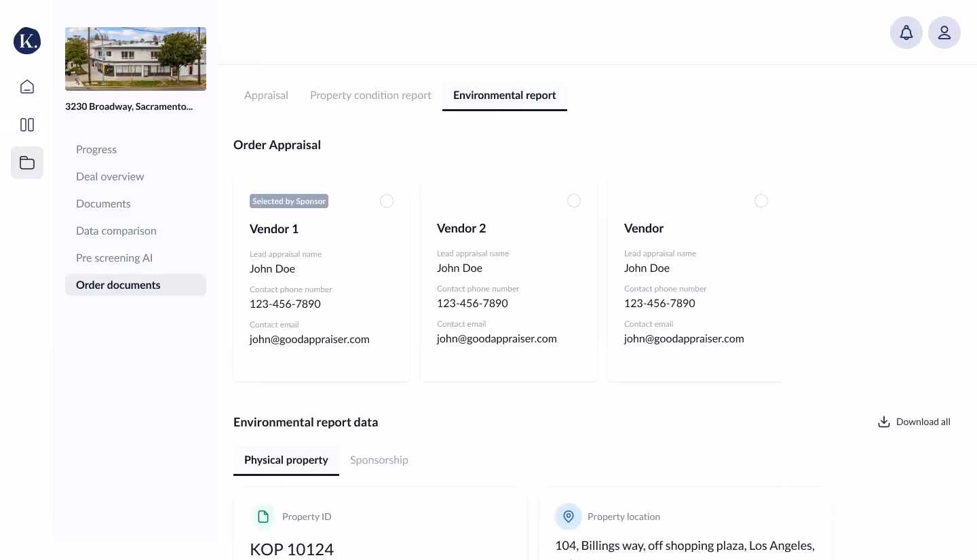Click the Property ID document icon
This screenshot has width=977, height=560.
click(263, 516)
